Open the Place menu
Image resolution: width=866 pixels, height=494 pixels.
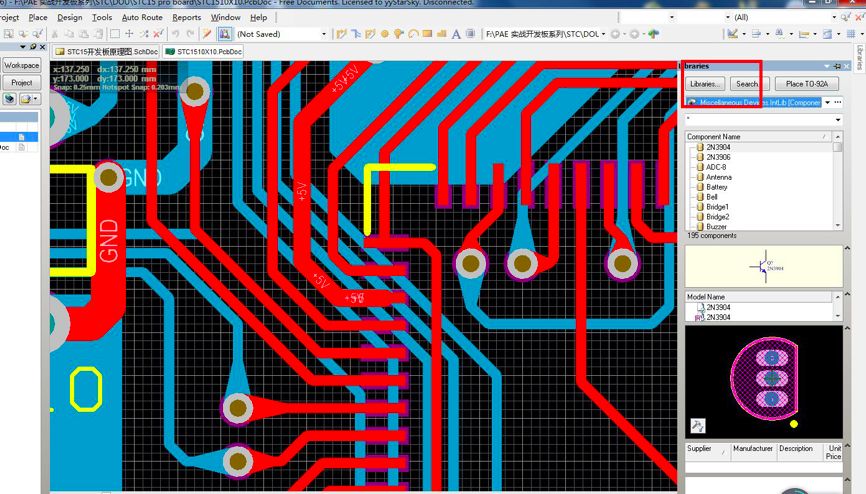point(38,17)
